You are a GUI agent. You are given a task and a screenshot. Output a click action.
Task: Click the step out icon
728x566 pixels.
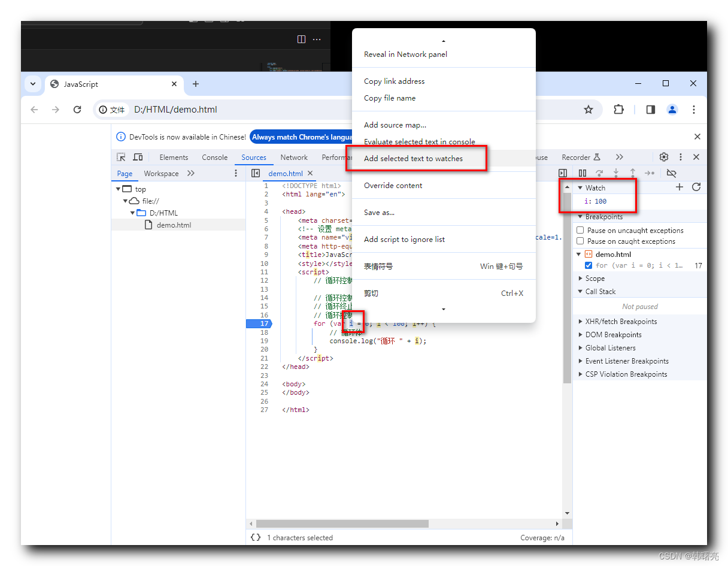(632, 173)
